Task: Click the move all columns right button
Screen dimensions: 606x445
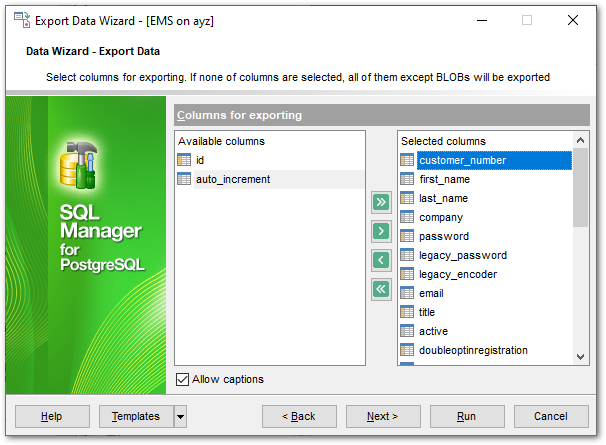Action: pos(381,203)
